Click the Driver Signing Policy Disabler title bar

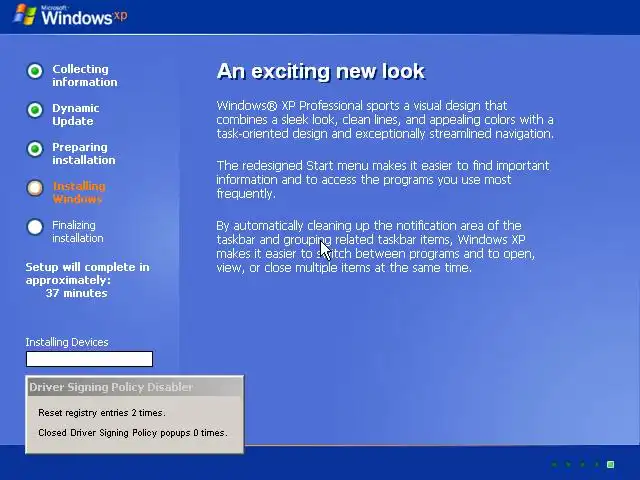(135, 387)
